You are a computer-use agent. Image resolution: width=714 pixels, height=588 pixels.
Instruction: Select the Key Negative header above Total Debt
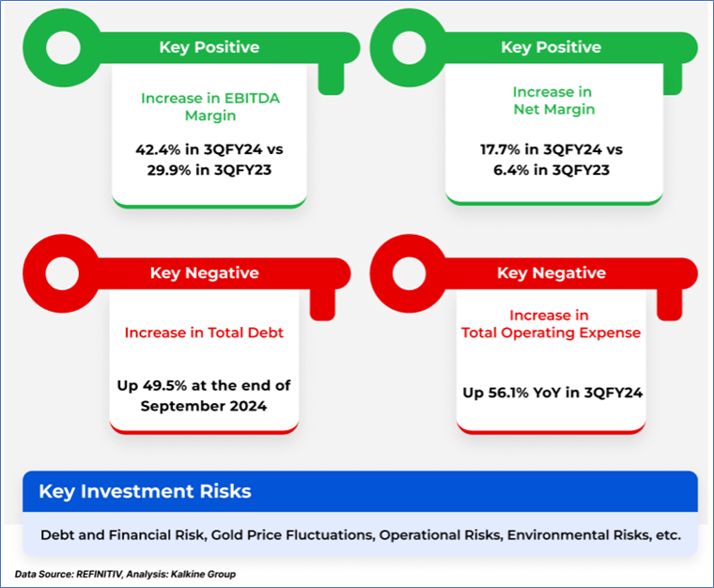click(204, 273)
